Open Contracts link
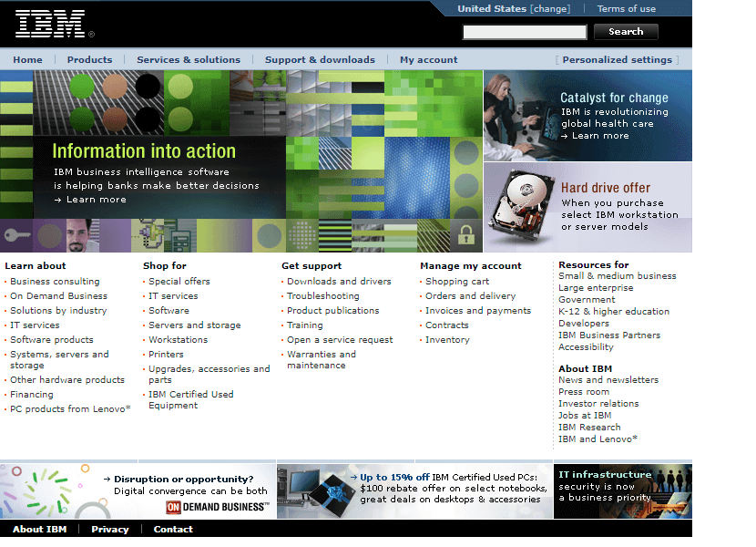 coord(447,325)
